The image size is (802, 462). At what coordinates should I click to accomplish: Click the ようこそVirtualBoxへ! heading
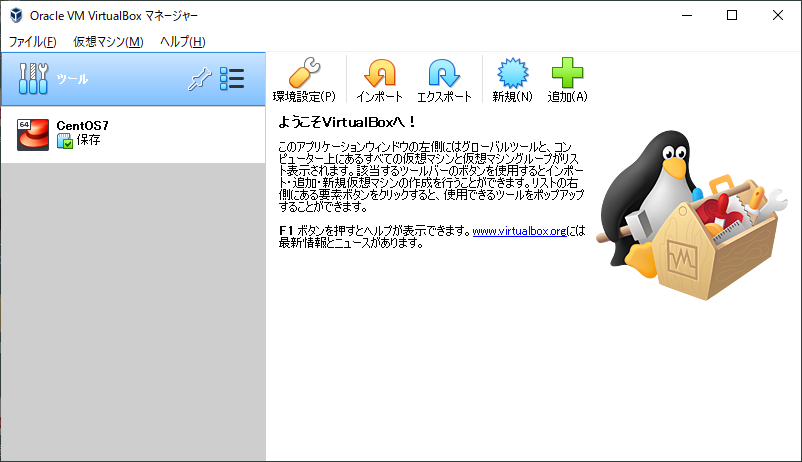(347, 122)
